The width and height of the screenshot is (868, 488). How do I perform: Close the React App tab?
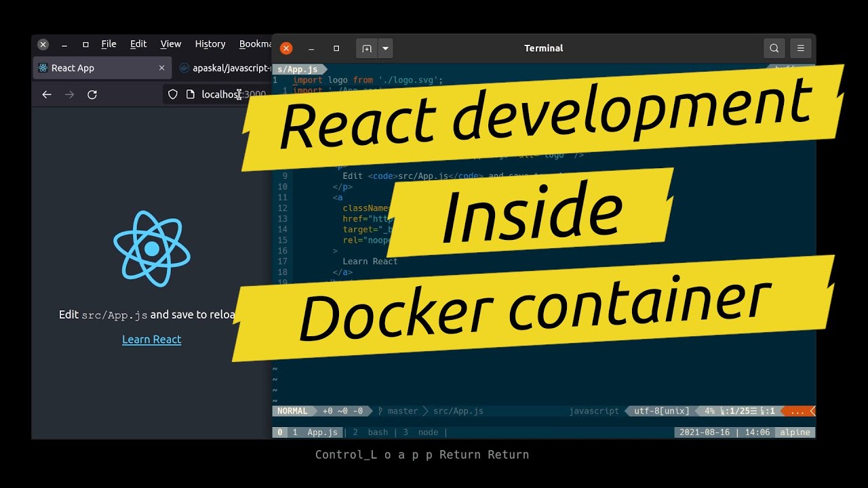click(x=161, y=68)
